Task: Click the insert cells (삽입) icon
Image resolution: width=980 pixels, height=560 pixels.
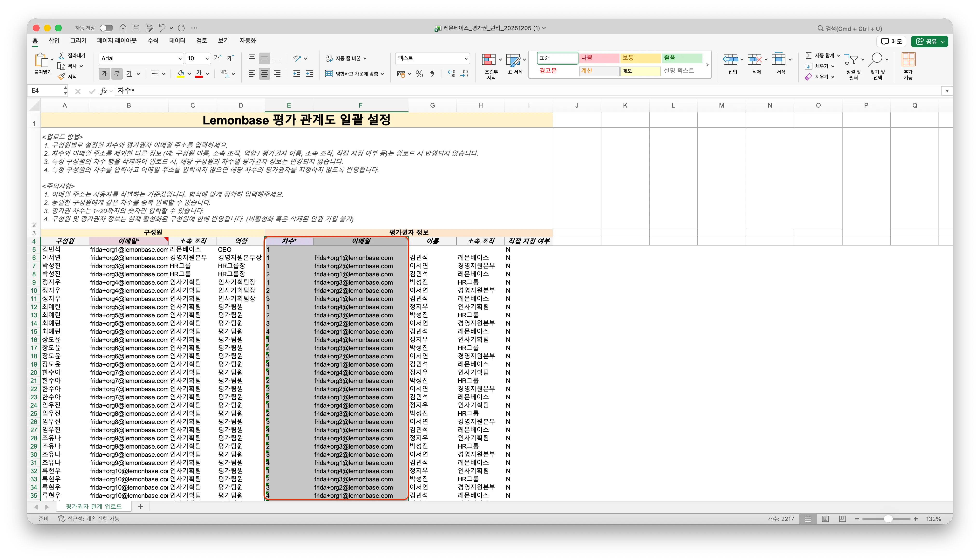Action: (730, 60)
